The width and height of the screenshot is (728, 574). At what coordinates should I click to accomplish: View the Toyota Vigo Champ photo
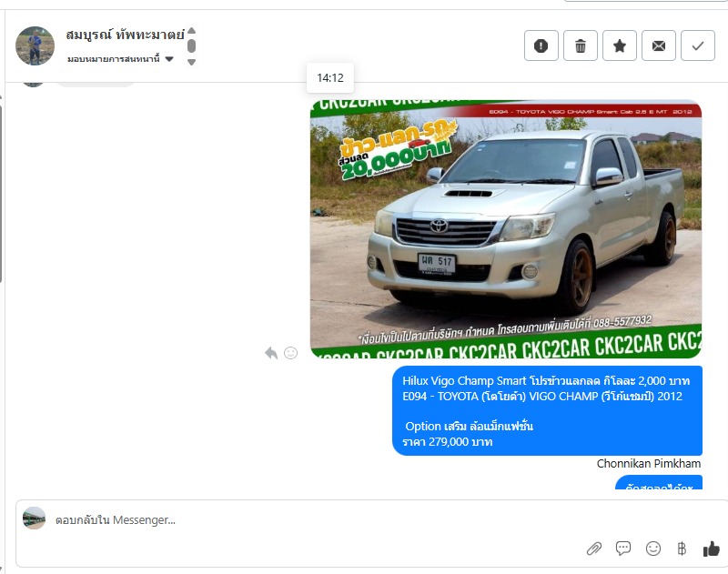tap(506, 228)
